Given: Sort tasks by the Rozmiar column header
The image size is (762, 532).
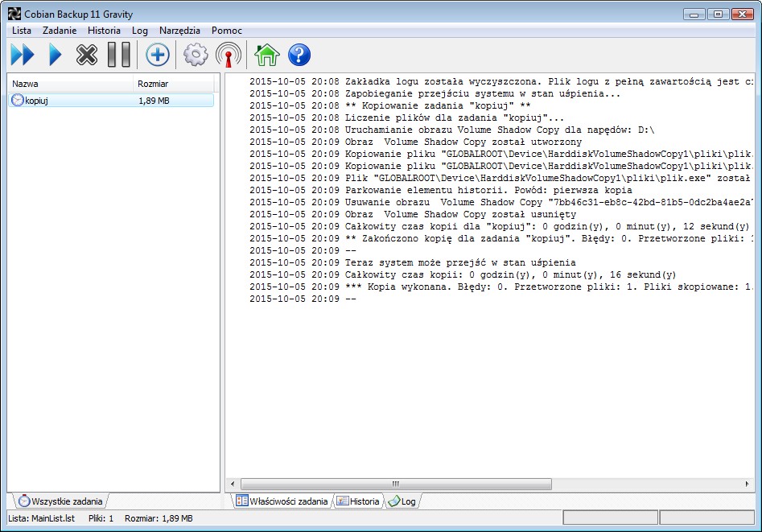Looking at the screenshot, I should pyautogui.click(x=174, y=84).
